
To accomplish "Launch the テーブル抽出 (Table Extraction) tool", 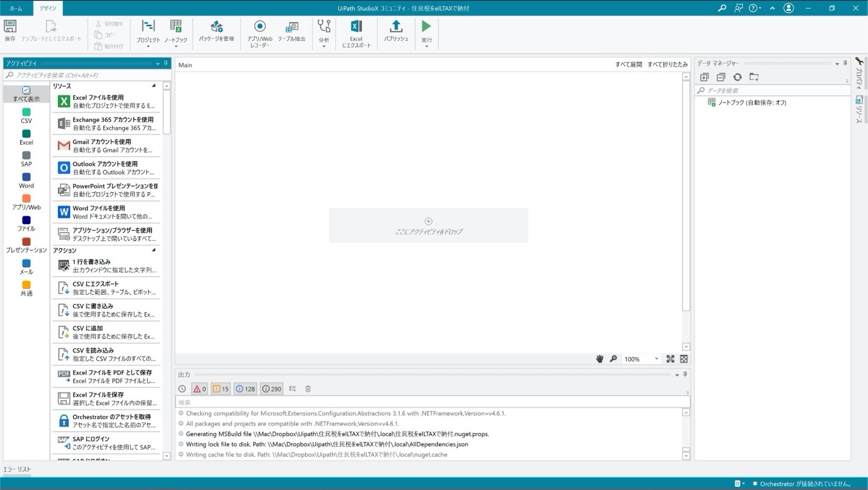I will click(292, 30).
